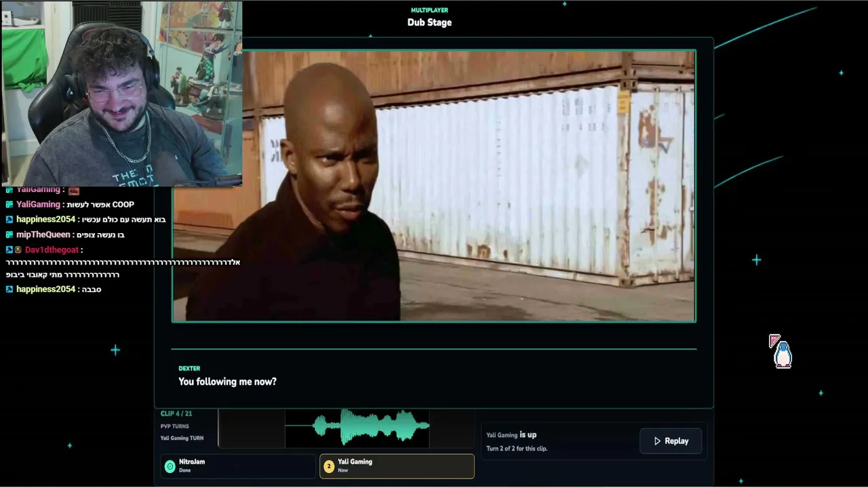Click the Yali Gaming name above "Now"
Viewport: 868px width, 488px height.
pyautogui.click(x=355, y=462)
